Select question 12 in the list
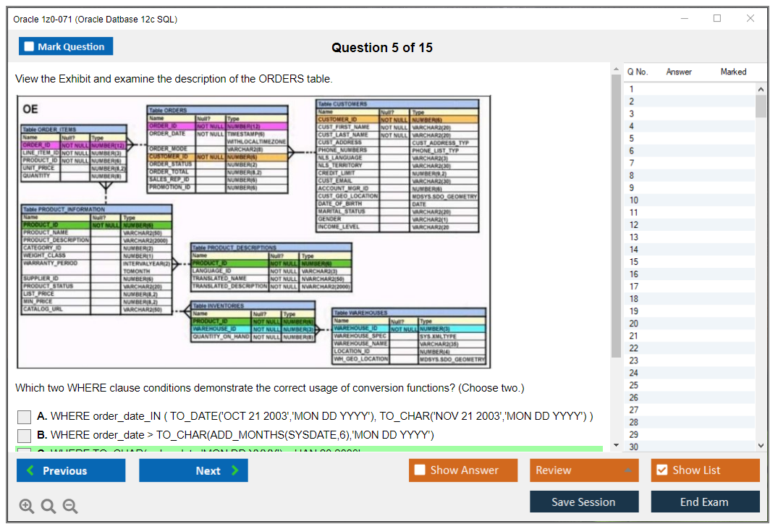This screenshot has width=778, height=532. [x=634, y=225]
